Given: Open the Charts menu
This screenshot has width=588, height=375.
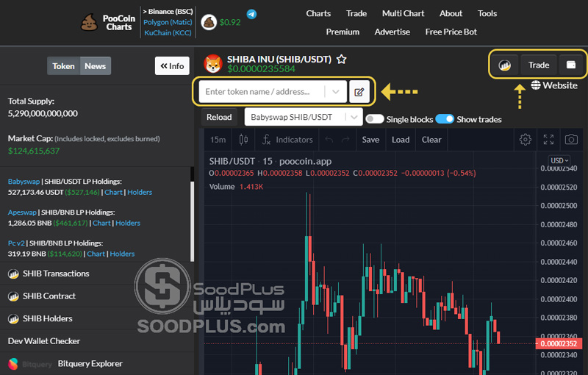Looking at the screenshot, I should click(x=318, y=13).
